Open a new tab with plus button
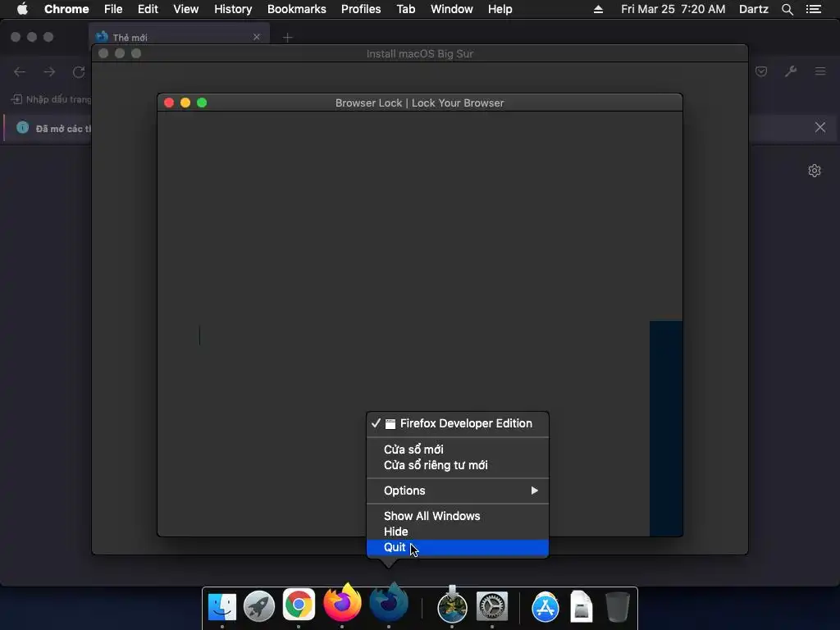This screenshot has height=630, width=840. (x=288, y=38)
